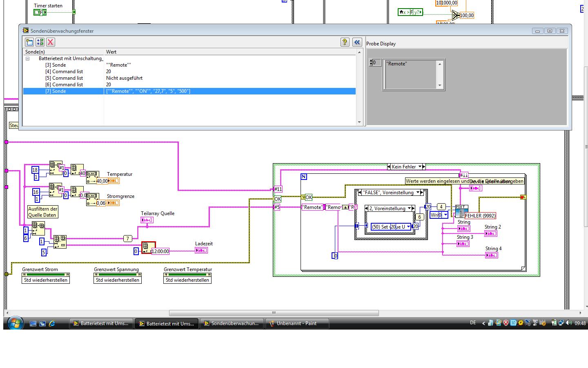Viewport: 588px width, 368px height.
Task: Click the select all probes icon
Action: point(40,42)
